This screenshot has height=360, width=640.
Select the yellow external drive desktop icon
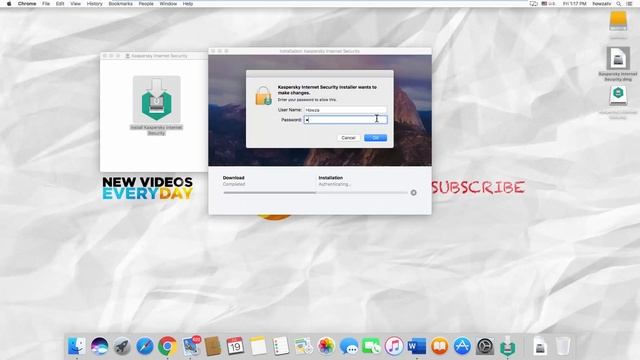click(x=618, y=21)
